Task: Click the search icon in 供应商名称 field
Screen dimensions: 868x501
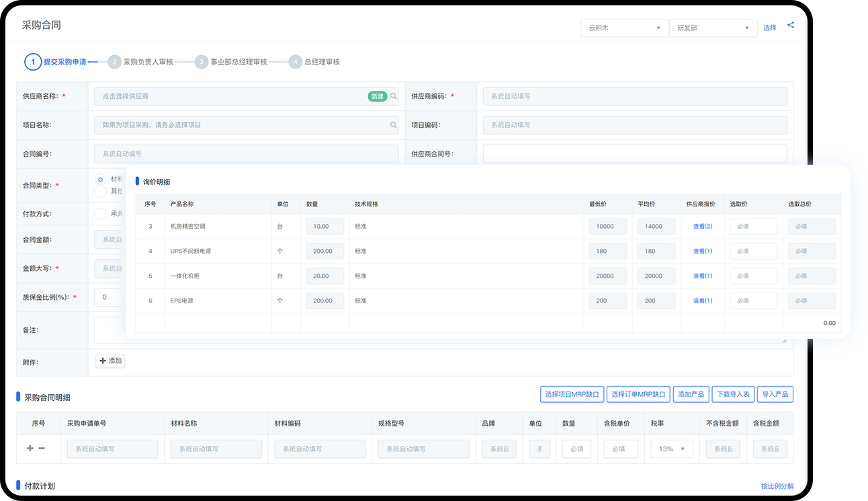Action: [x=394, y=96]
